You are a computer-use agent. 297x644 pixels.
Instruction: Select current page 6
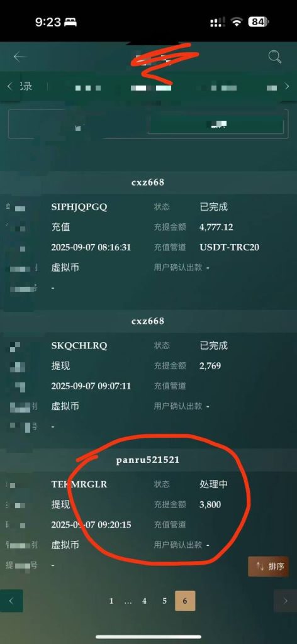185,601
